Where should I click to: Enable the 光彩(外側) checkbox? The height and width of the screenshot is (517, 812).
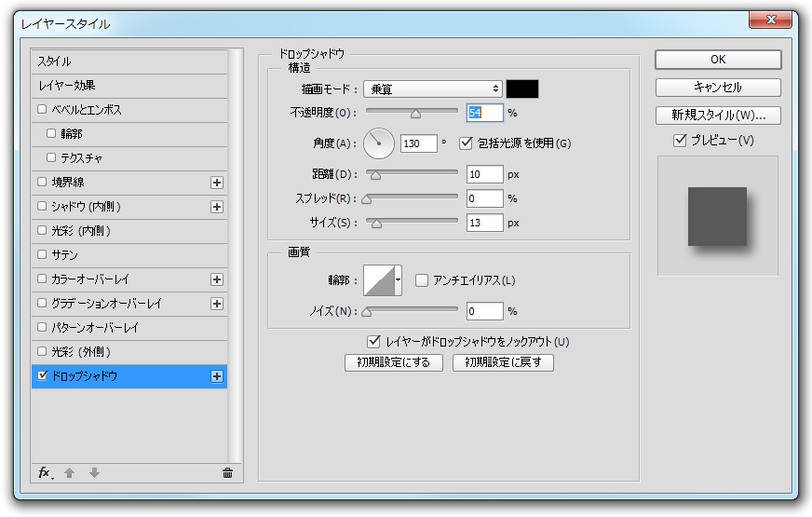pos(43,351)
